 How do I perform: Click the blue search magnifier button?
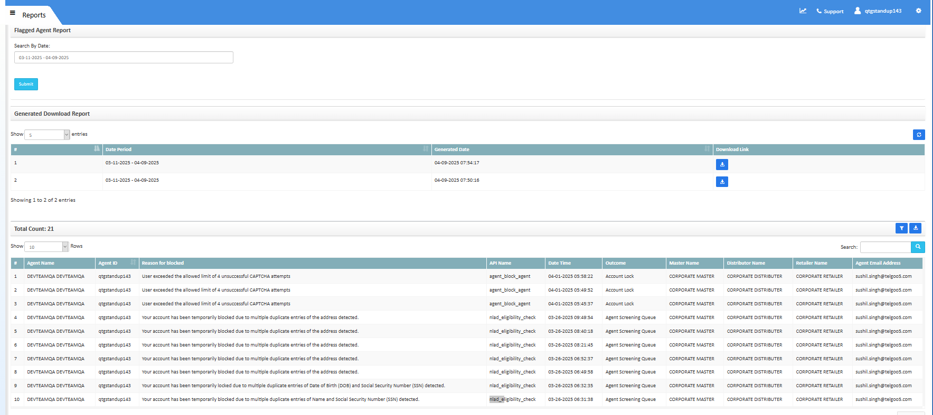tap(918, 247)
